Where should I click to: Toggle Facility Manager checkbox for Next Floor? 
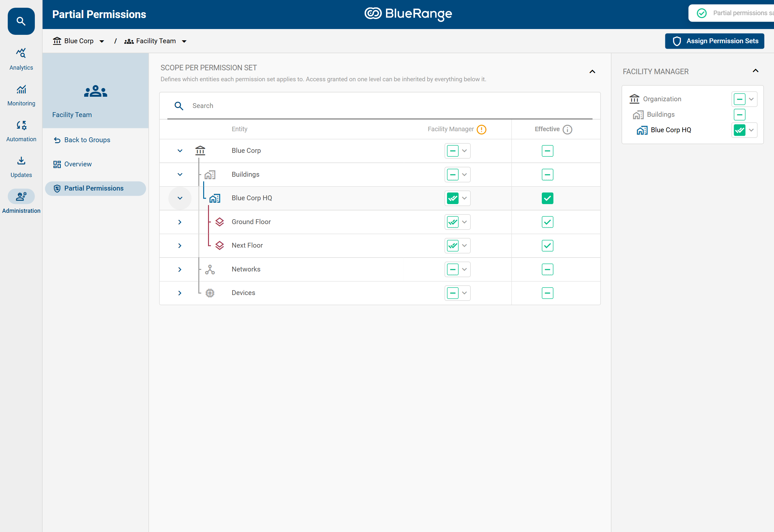pos(452,246)
